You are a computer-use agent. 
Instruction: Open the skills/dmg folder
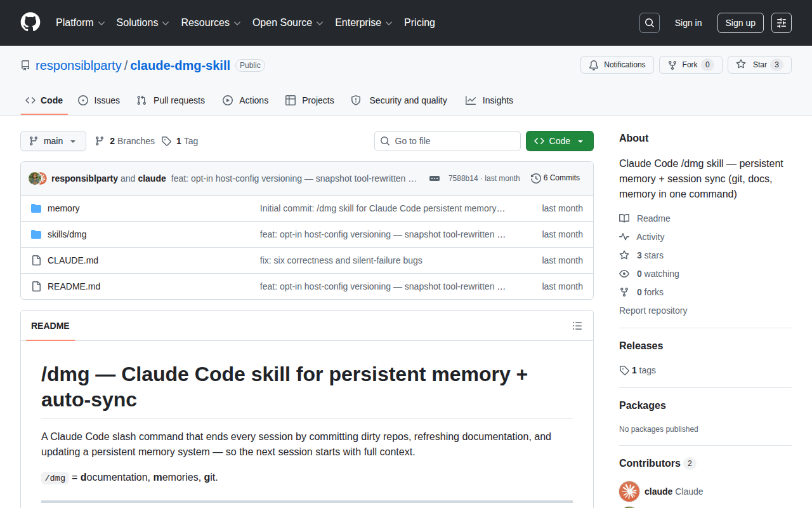(x=67, y=234)
